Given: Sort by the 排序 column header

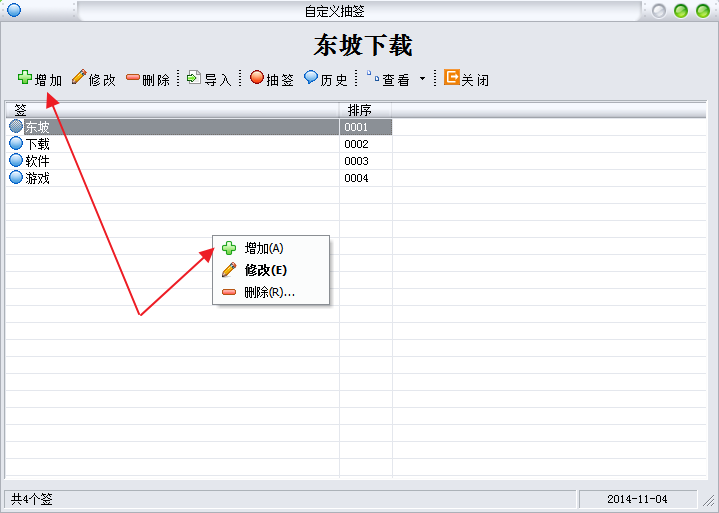Looking at the screenshot, I should [x=365, y=110].
